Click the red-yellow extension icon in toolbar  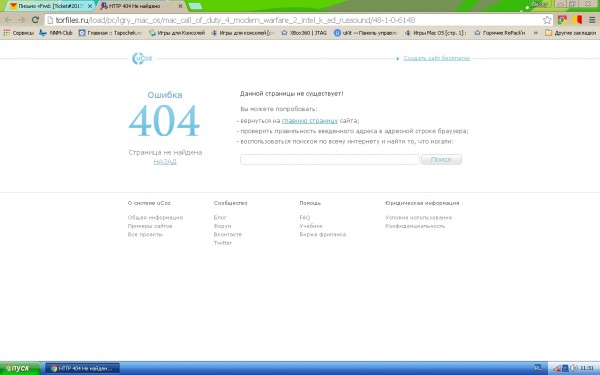[577, 20]
